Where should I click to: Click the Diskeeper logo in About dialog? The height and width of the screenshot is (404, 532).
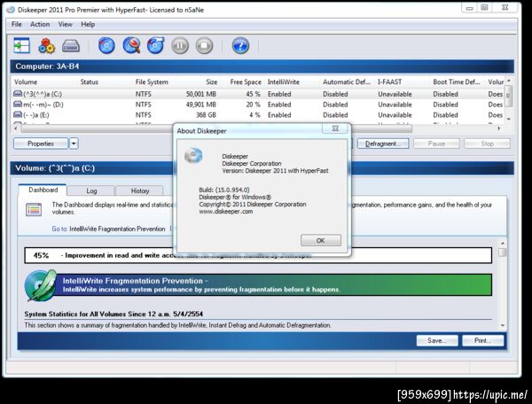(x=193, y=156)
